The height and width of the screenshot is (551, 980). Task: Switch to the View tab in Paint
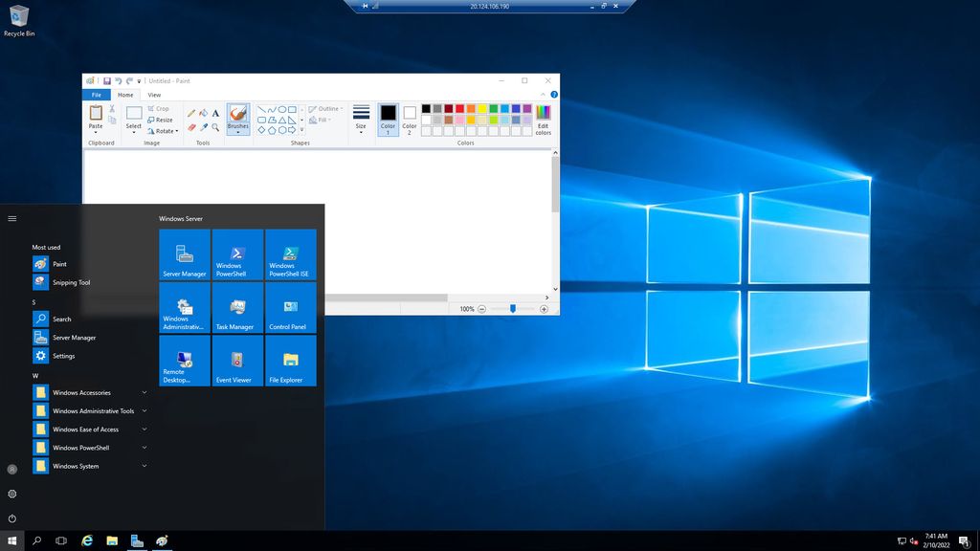pos(154,95)
